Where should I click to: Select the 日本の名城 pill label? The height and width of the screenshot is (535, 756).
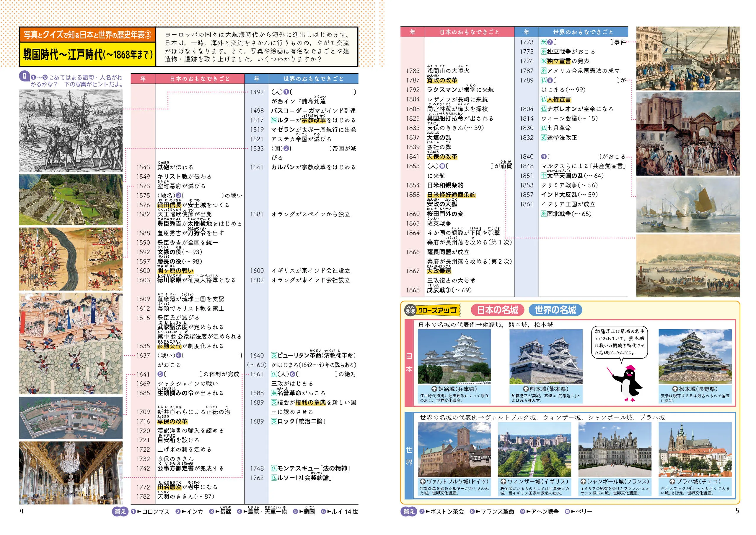(498, 310)
